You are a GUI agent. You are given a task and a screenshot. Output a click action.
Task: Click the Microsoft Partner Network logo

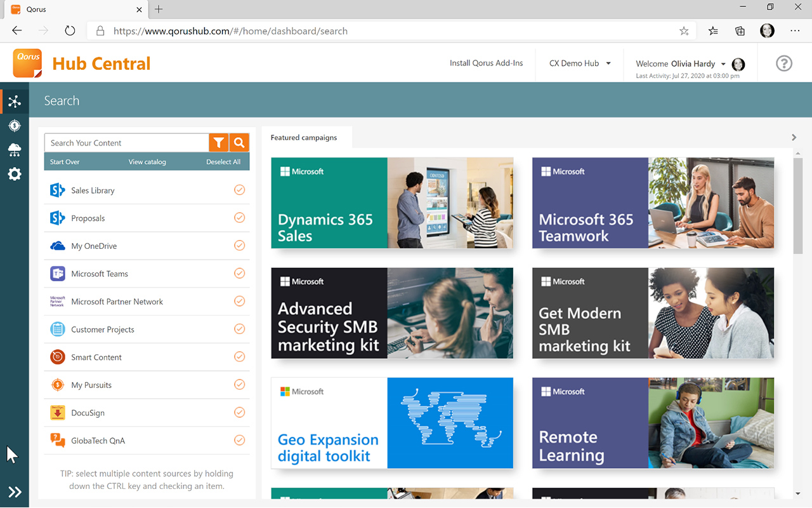click(58, 302)
